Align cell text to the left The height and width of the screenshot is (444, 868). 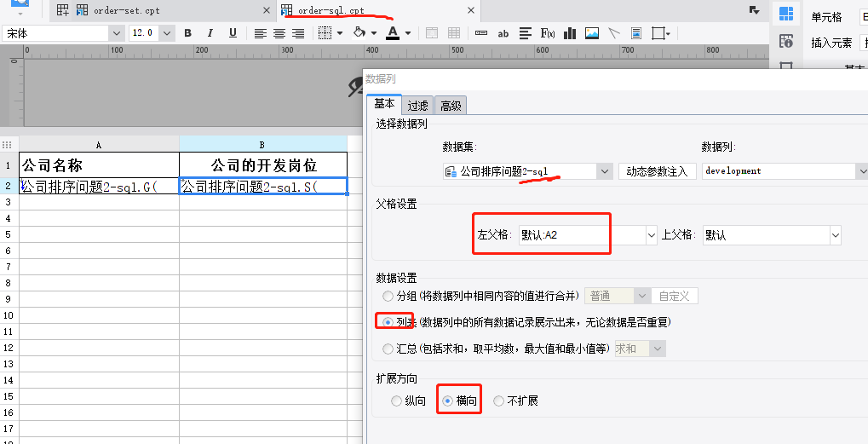click(260, 34)
